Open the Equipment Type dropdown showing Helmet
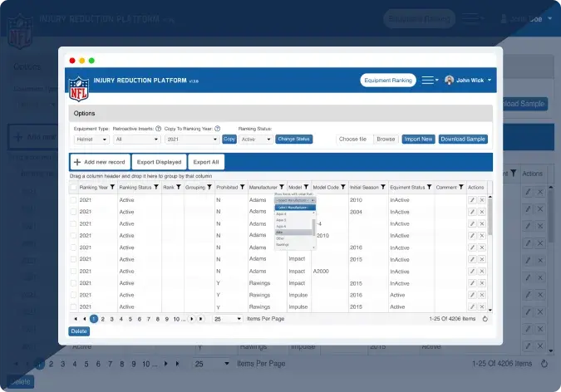 tap(91, 140)
